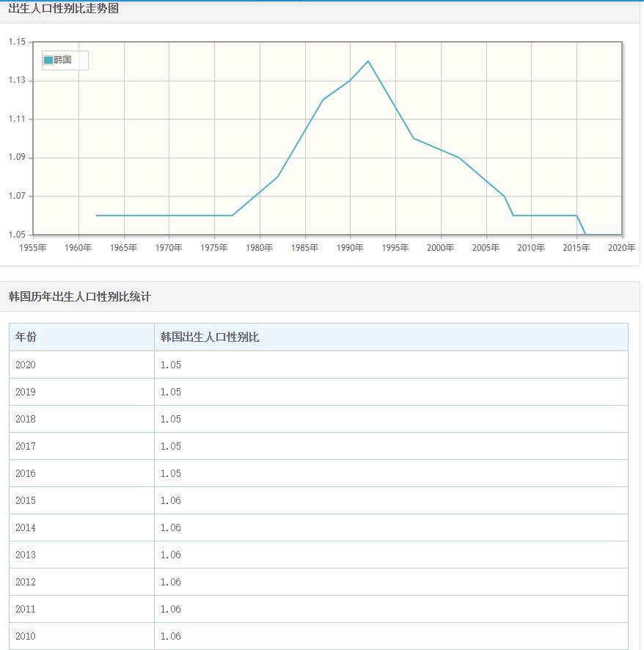Click the chart title 出生人口性别比走势图
The image size is (644, 650).
[x=65, y=10]
